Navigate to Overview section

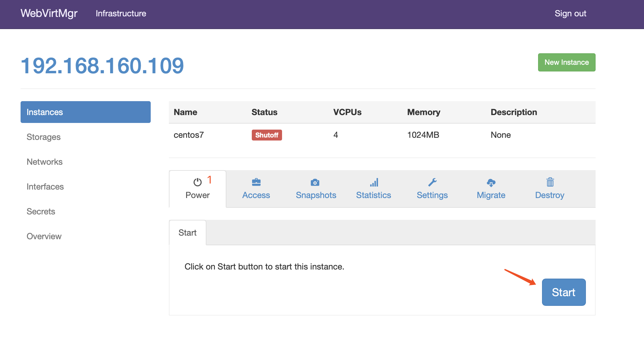[x=44, y=236]
